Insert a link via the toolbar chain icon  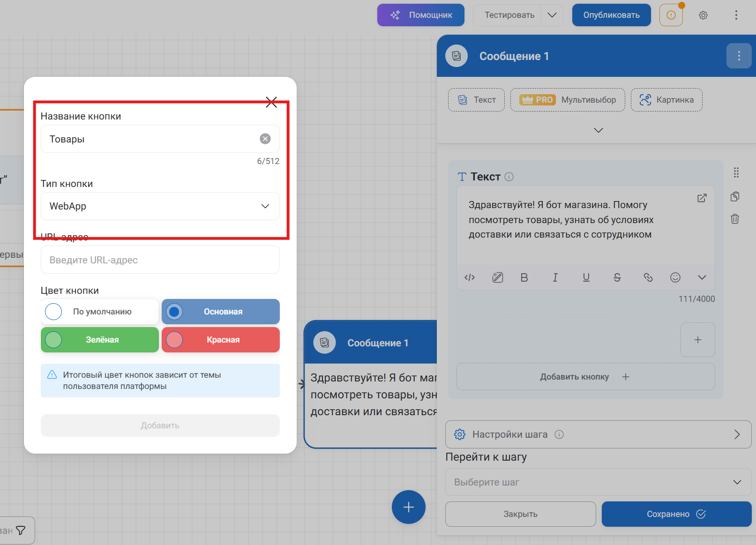coord(648,277)
